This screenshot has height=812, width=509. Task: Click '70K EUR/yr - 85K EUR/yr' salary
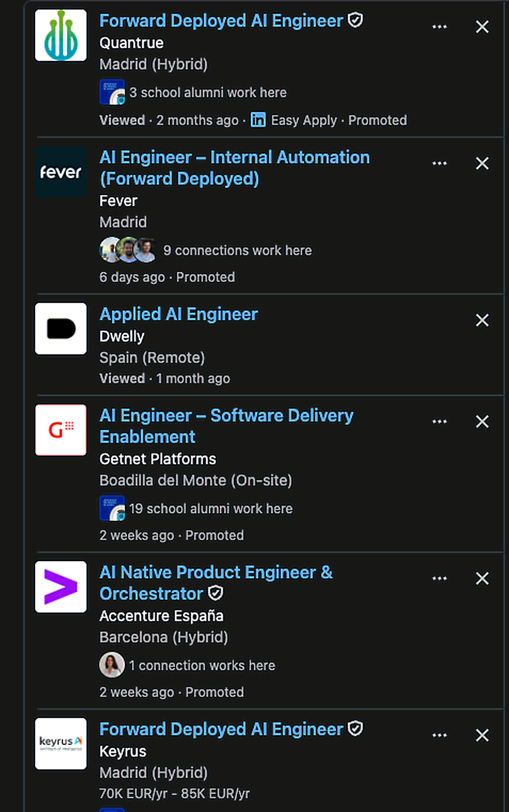174,793
